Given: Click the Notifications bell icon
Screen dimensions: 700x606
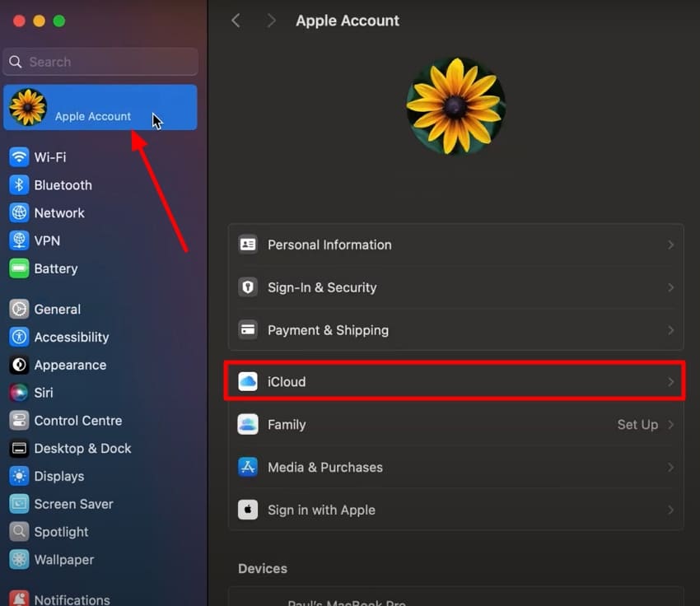Looking at the screenshot, I should tap(19, 598).
